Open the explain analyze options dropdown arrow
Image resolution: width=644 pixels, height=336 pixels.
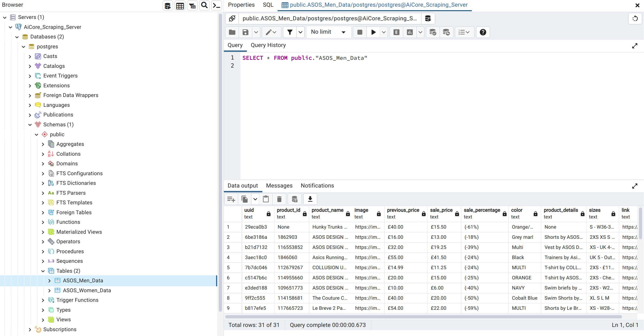coord(420,32)
